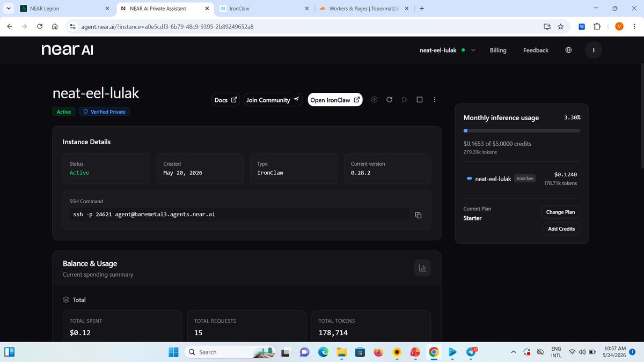644x362 pixels.
Task: Click the near AI logo
Action: coord(68,50)
